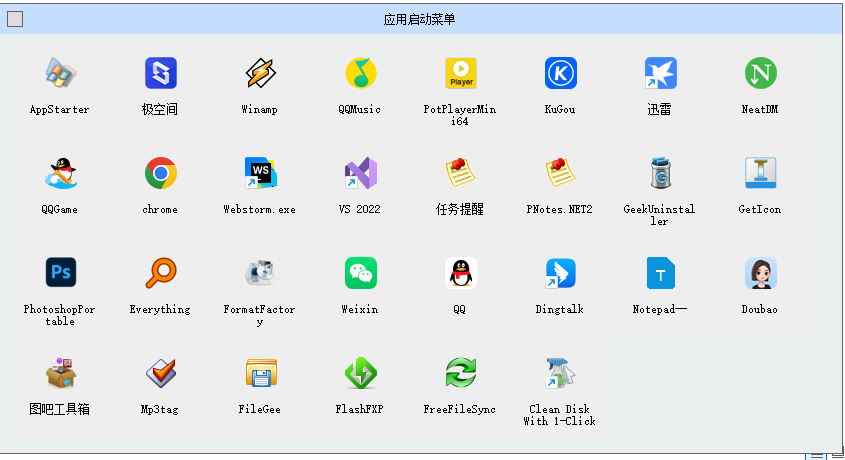
Task: Open the Winamp player icon
Action: click(261, 73)
